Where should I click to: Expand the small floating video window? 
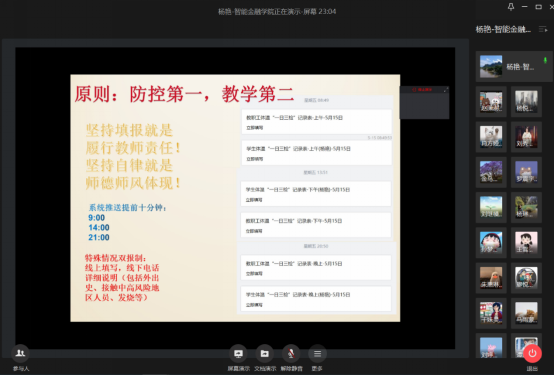click(x=446, y=90)
